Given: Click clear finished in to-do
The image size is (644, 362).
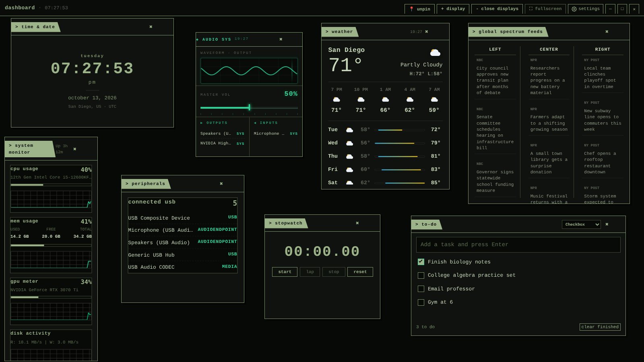Looking at the screenshot, I should click(600, 327).
